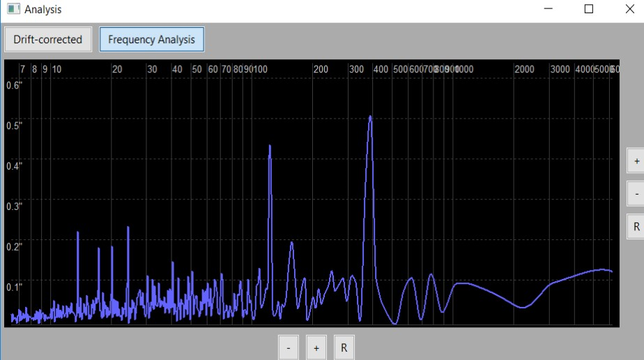Click the 20 frequency axis label
Screen dimensions: 644x360
pyautogui.click(x=117, y=69)
